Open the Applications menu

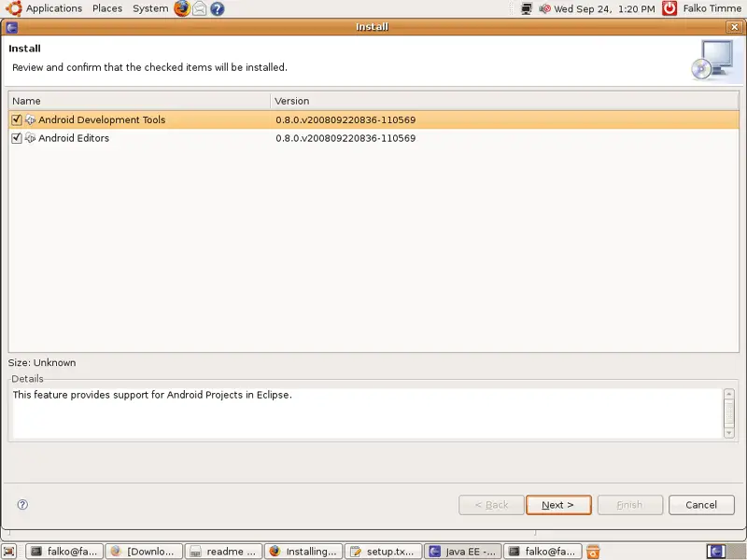tap(54, 8)
